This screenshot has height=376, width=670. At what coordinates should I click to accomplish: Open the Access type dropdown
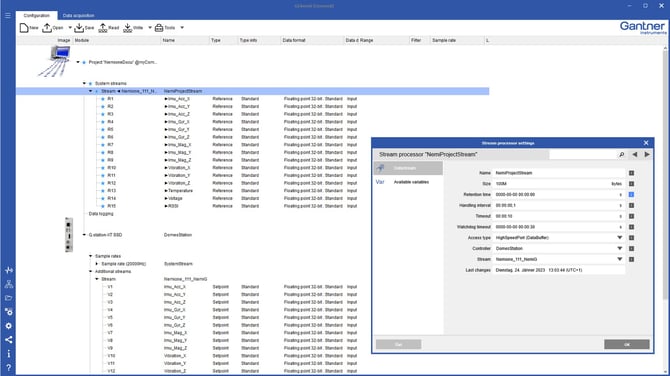click(x=620, y=238)
